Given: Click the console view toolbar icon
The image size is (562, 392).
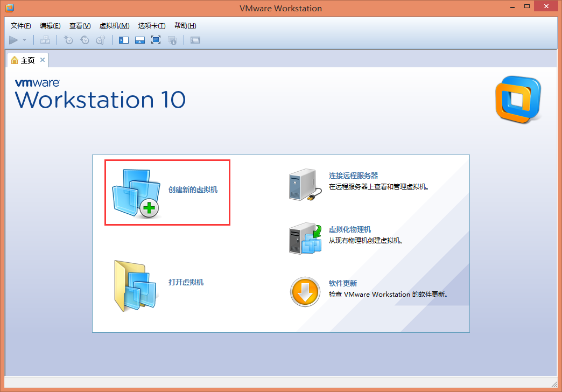Looking at the screenshot, I should (195, 40).
